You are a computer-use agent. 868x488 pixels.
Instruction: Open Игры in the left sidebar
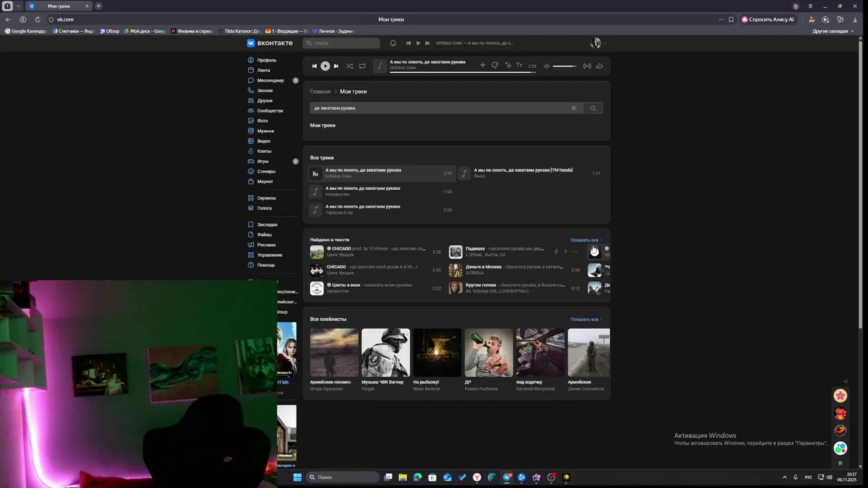pos(262,161)
